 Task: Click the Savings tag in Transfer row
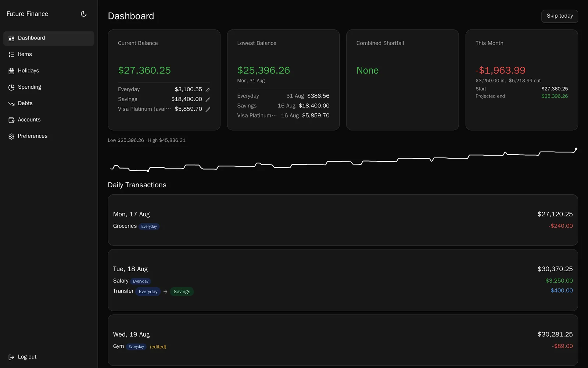(182, 291)
